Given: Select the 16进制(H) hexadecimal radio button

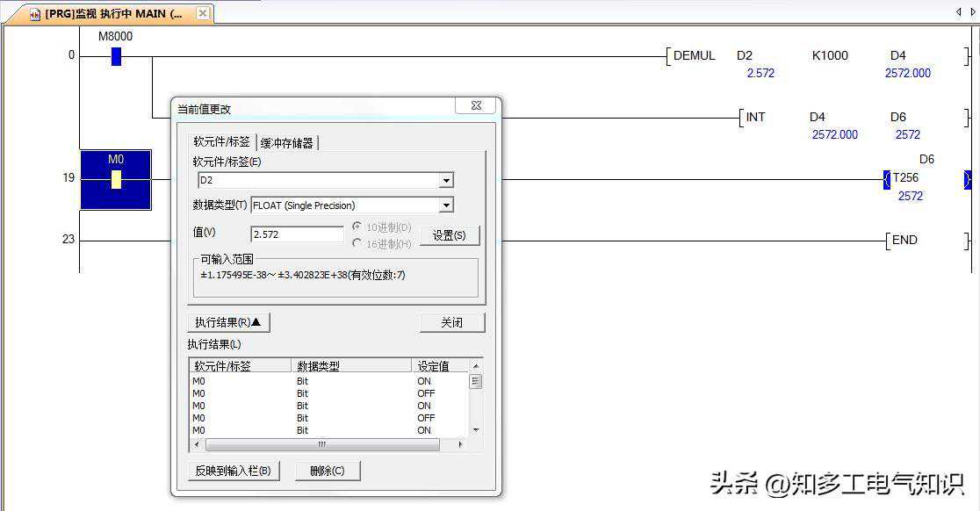Looking at the screenshot, I should (357, 243).
